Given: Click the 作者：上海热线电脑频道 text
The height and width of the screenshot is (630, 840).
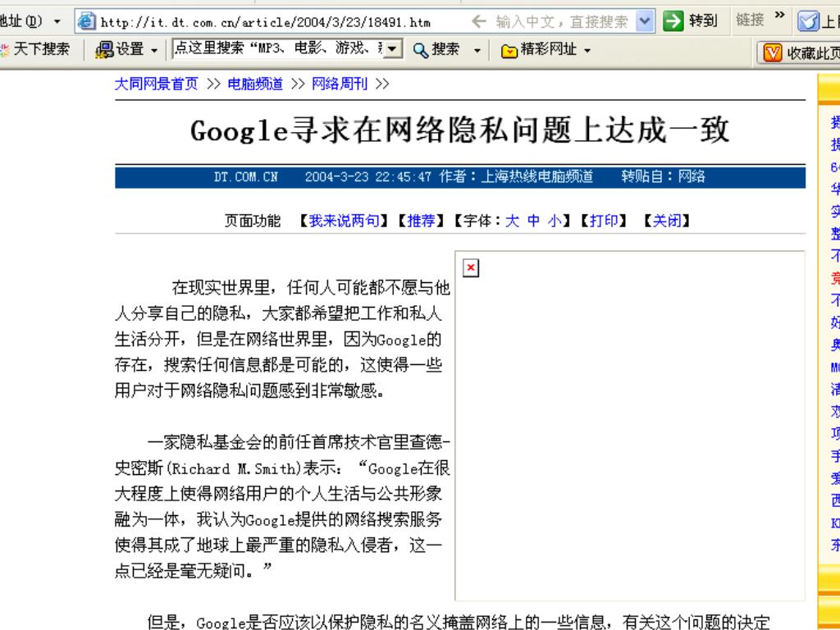Looking at the screenshot, I should click(x=517, y=177).
